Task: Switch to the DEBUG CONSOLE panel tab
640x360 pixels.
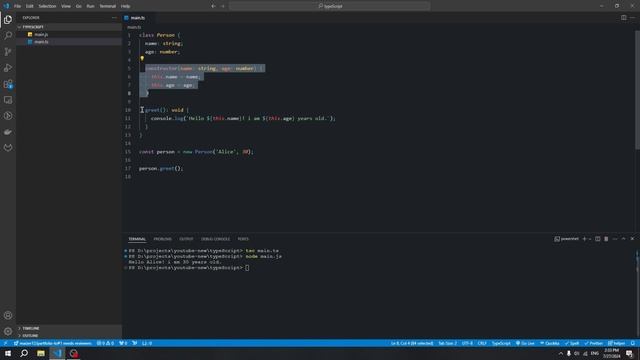Action: [216, 239]
